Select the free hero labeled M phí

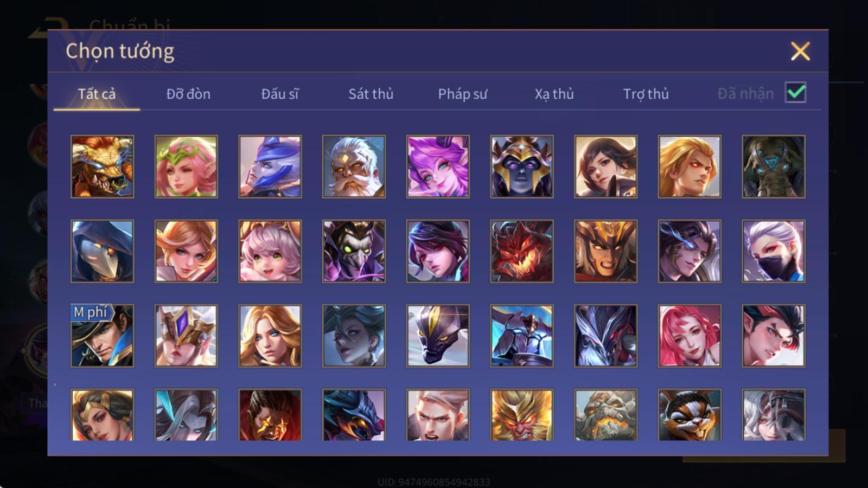point(102,336)
